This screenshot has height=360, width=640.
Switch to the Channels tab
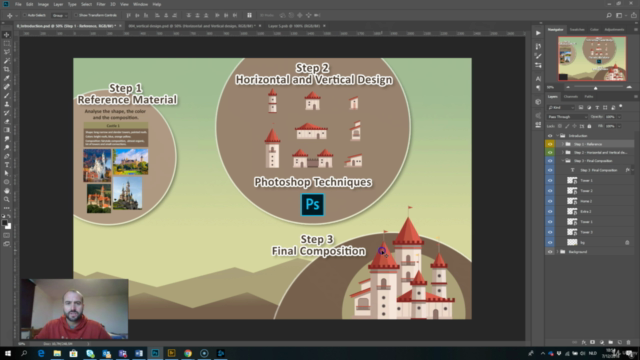pos(571,97)
